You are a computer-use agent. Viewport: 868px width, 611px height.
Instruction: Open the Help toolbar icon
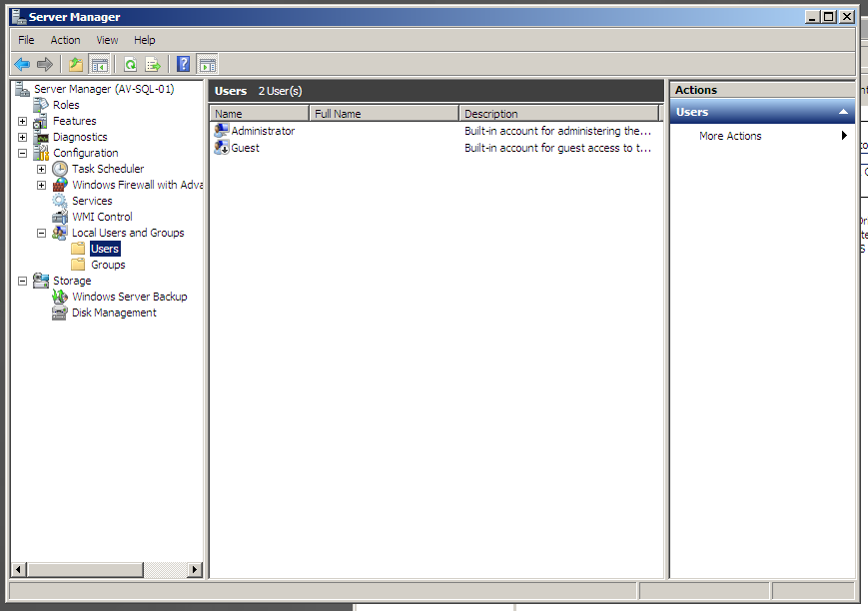[x=183, y=65]
